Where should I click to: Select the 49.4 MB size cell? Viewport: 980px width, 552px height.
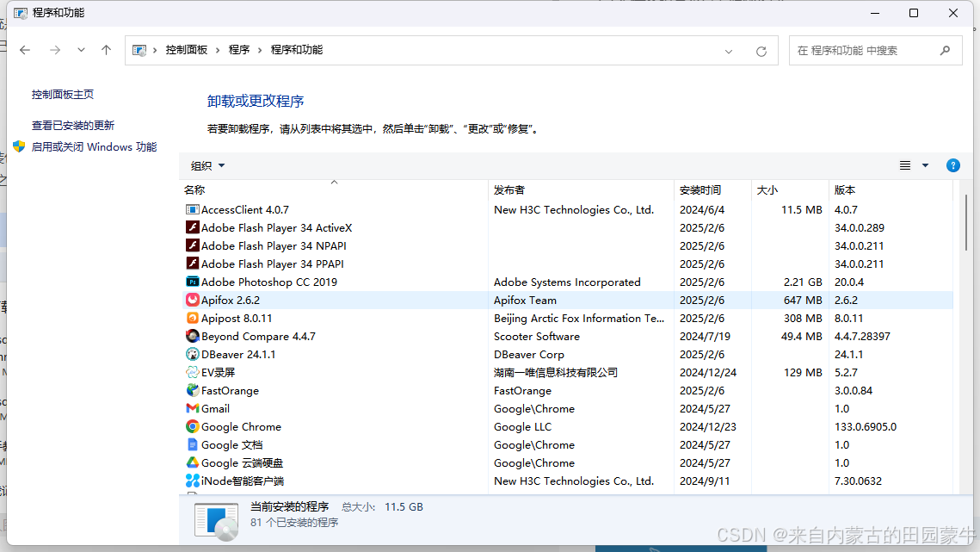point(801,336)
